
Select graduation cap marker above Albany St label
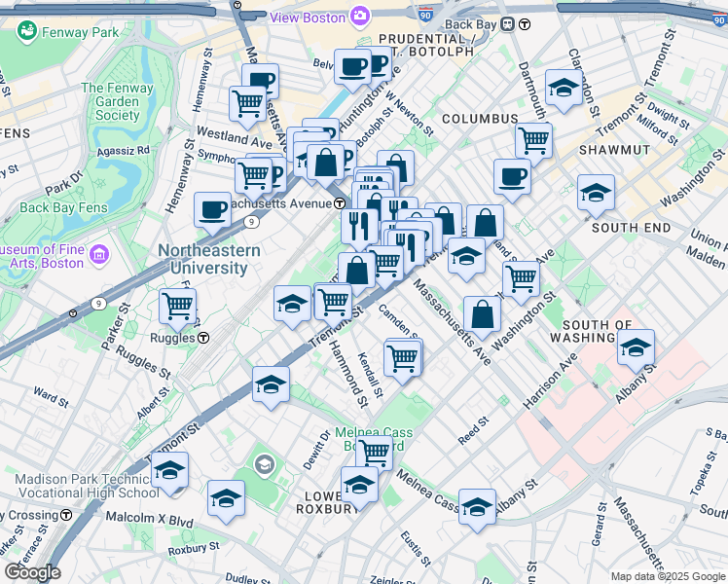[x=637, y=350]
